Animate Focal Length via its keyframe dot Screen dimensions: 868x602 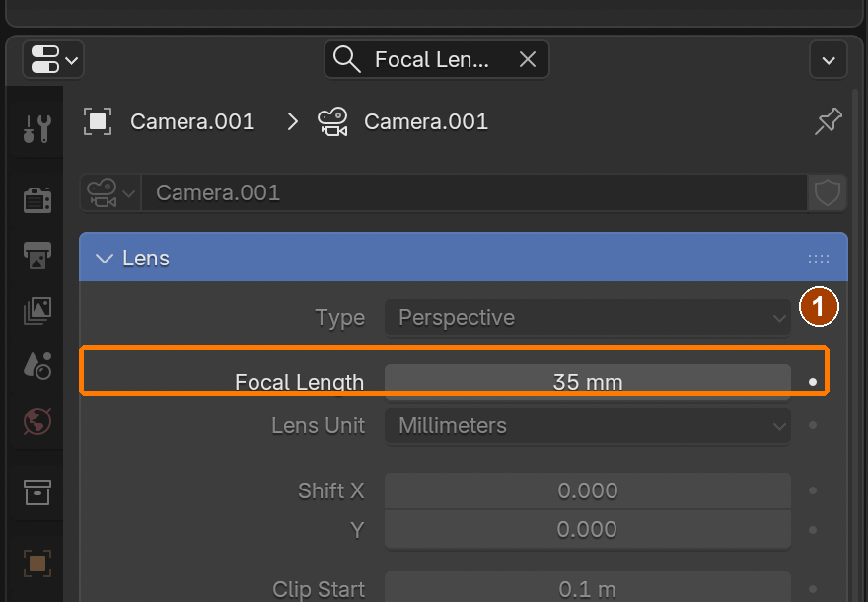(x=813, y=382)
